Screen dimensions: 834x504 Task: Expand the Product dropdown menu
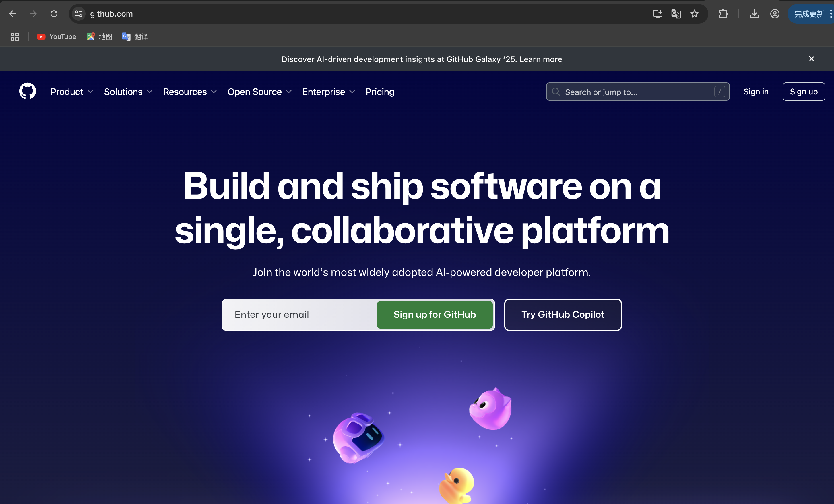tap(72, 92)
